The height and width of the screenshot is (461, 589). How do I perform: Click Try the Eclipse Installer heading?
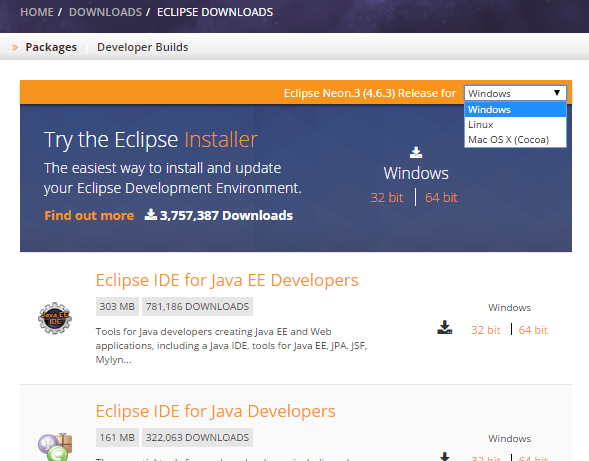[151, 140]
